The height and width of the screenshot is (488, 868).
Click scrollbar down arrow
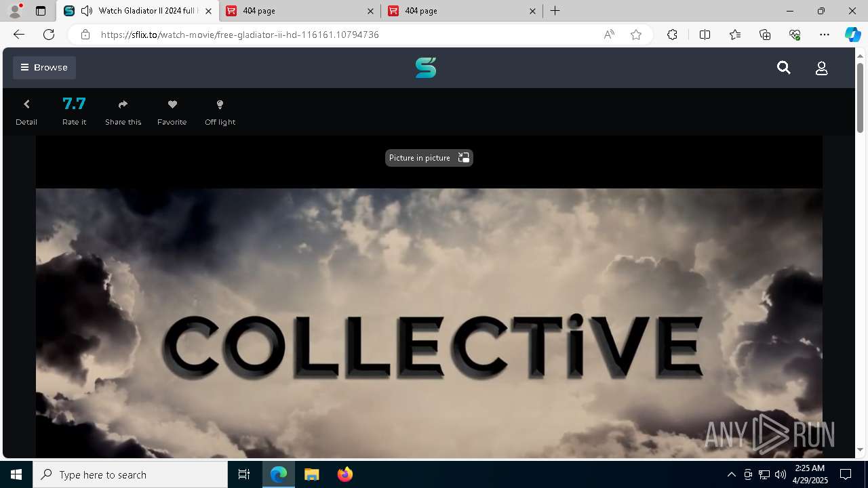click(x=860, y=450)
